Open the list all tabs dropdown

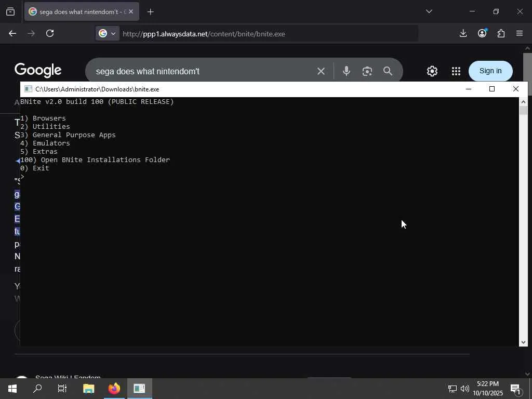click(x=429, y=11)
